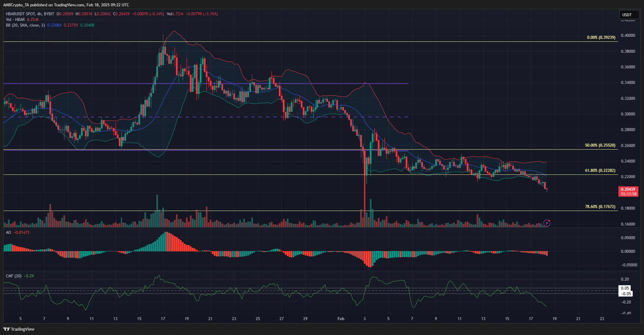The height and width of the screenshot is (335, 644).
Task: Click the 0.30000 price axis label
Action: (628, 114)
